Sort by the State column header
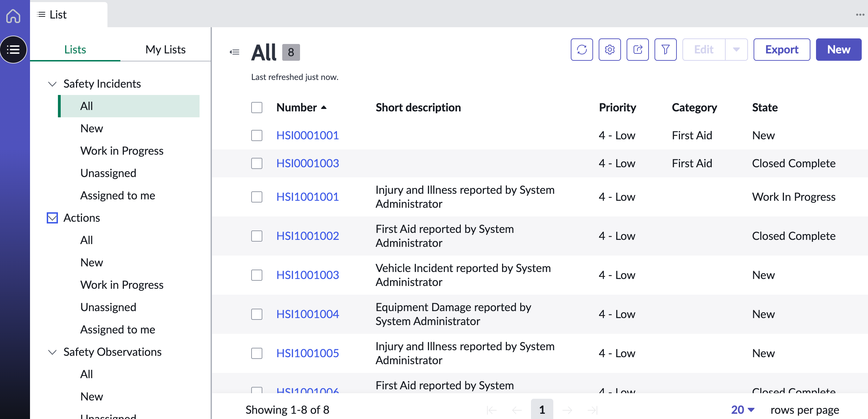 pos(765,108)
